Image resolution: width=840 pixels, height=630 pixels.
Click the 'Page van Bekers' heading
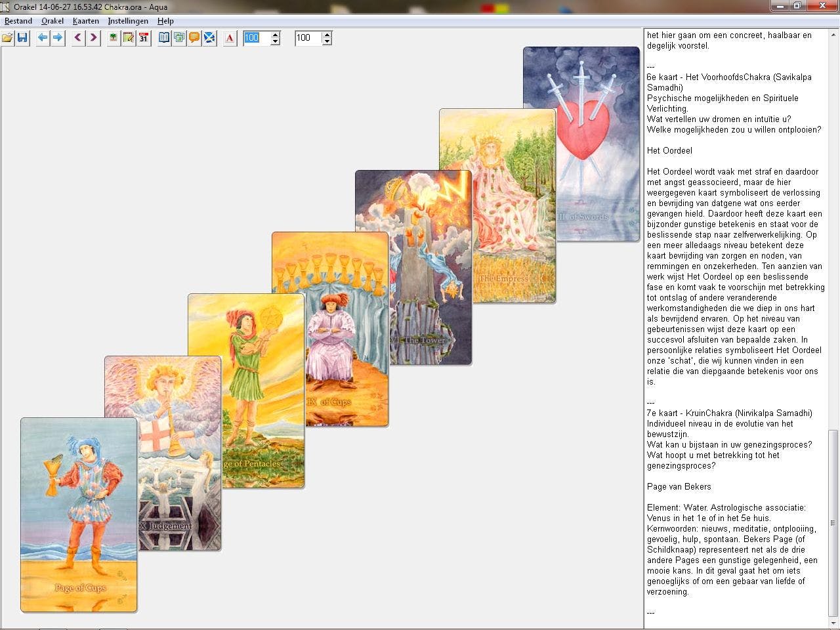(679, 486)
